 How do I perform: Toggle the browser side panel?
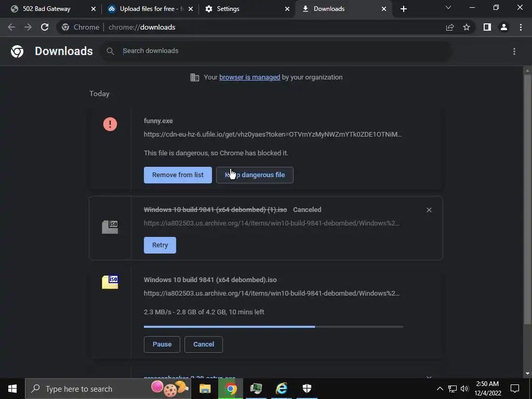point(487,27)
